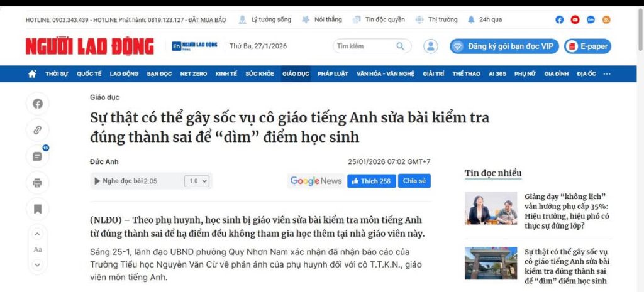Go to the THỂ THAO section
Viewport: 644px width, 292px height.
pos(466,74)
